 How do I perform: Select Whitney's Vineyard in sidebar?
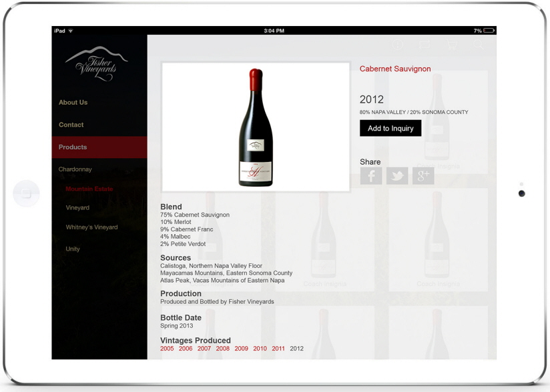[91, 227]
